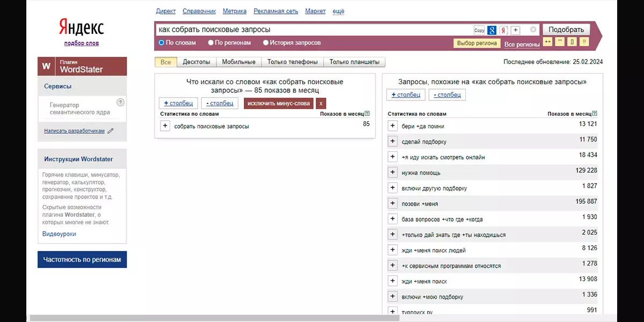Open the Видеоуроки link
Image resolution: width=644 pixels, height=322 pixels.
pos(59,234)
